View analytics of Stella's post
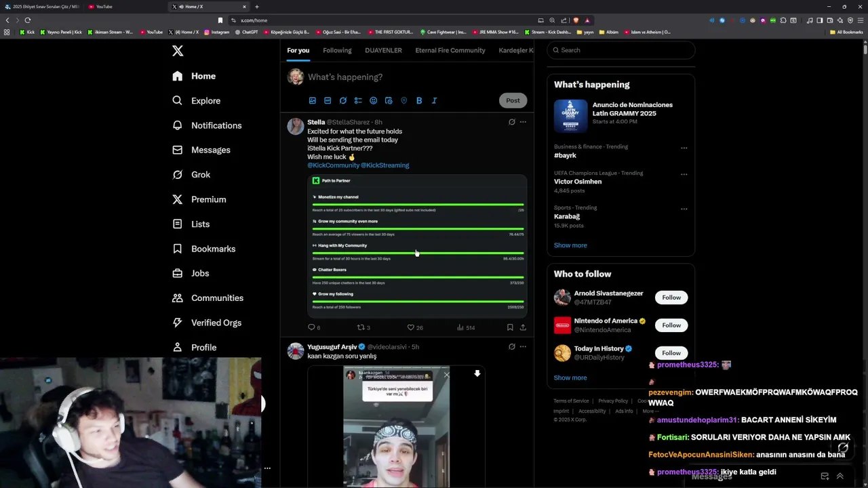 tap(466, 327)
